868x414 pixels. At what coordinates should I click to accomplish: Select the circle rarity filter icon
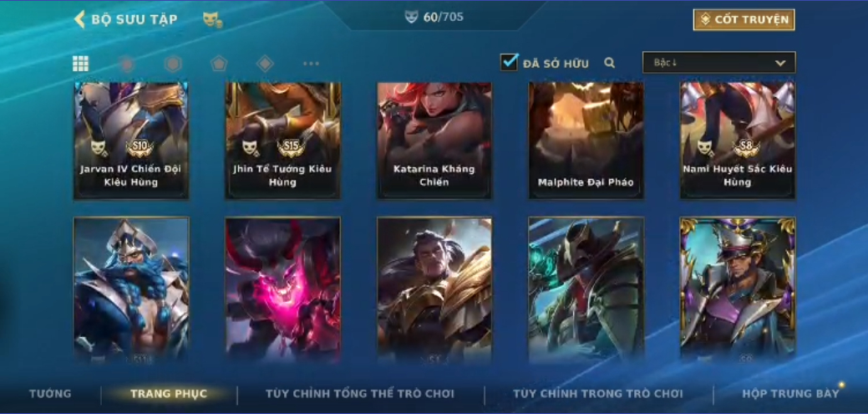[127, 64]
